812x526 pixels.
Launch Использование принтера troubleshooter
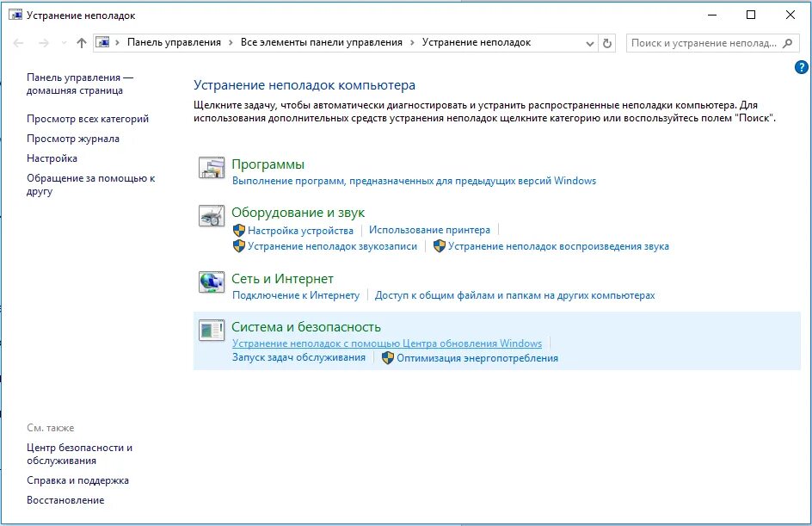pyautogui.click(x=429, y=230)
